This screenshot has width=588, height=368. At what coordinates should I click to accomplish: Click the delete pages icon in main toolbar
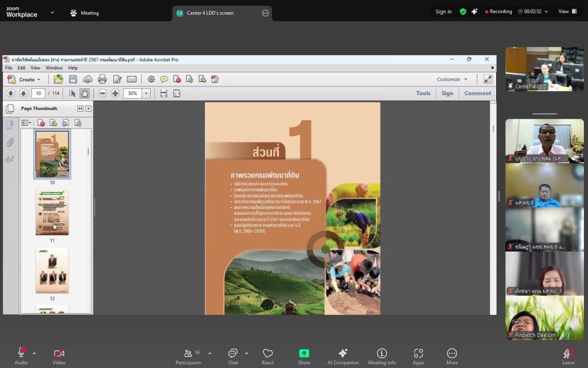pyautogui.click(x=177, y=79)
